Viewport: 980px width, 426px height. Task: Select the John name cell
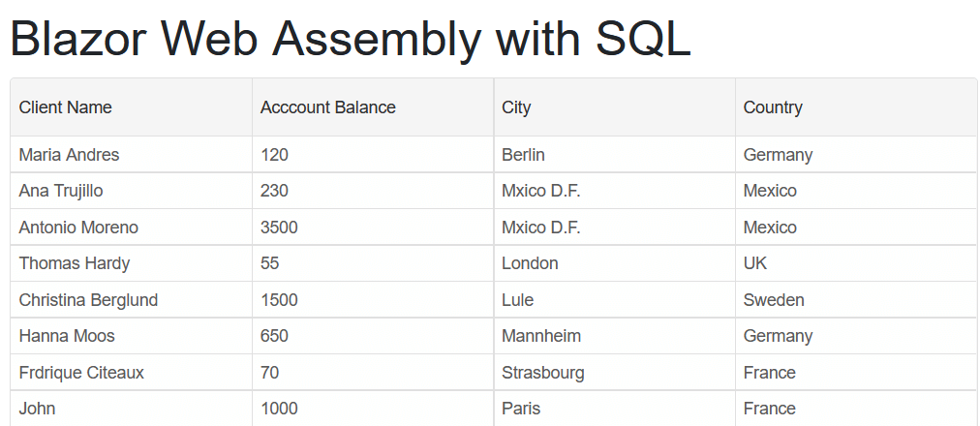tap(37, 409)
